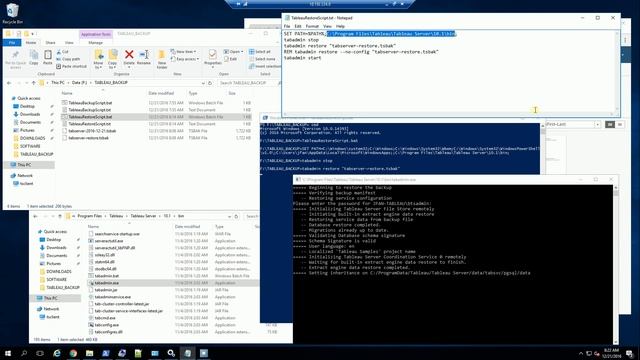Click Pin to Quick access icon
Screen dimensions: 640x360
pyautogui.click(x=16, y=55)
